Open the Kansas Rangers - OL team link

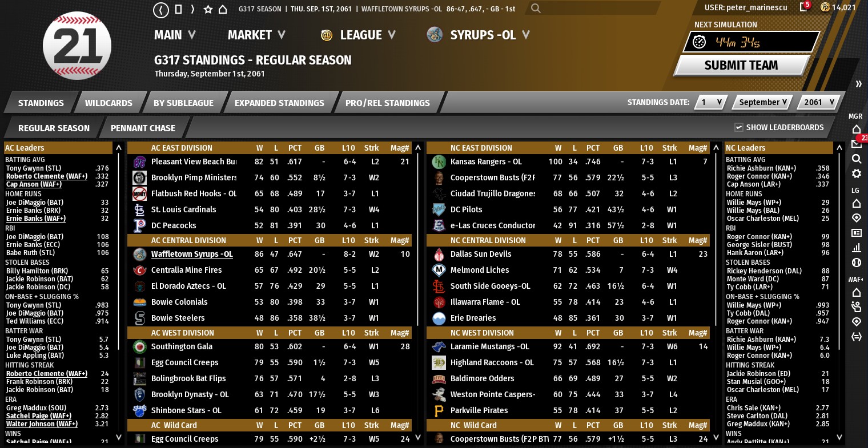pyautogui.click(x=486, y=162)
